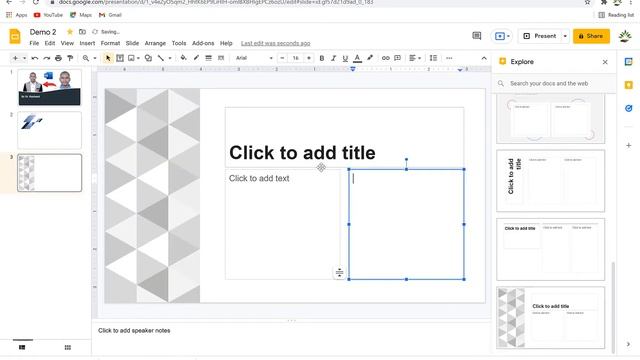Click the new slide plus button

tap(15, 58)
